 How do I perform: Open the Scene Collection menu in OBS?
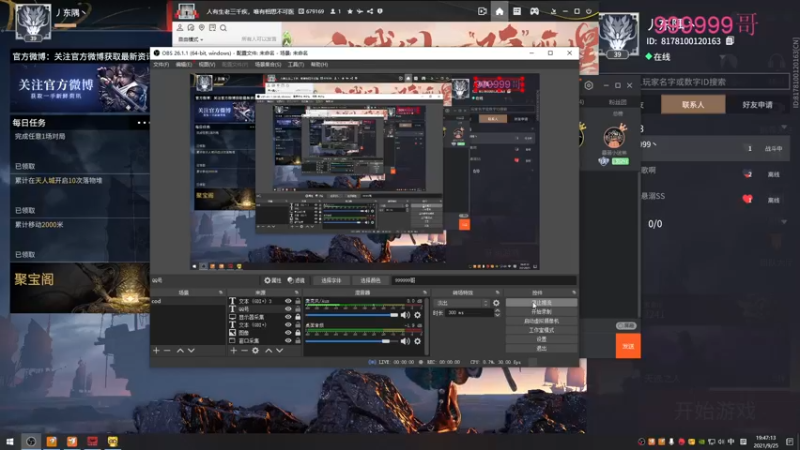tap(268, 64)
